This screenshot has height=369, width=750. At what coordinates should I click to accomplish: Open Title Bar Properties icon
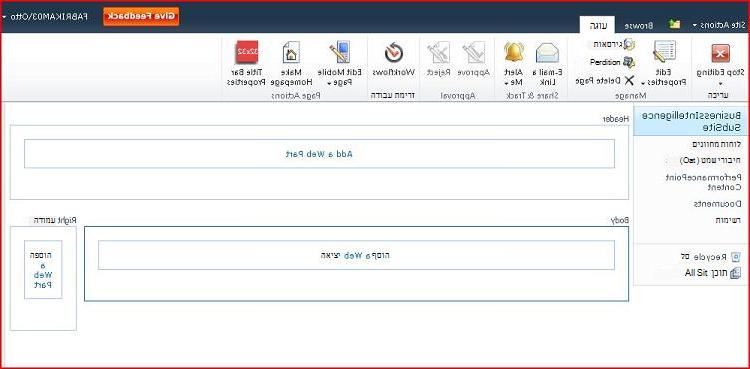[x=246, y=52]
